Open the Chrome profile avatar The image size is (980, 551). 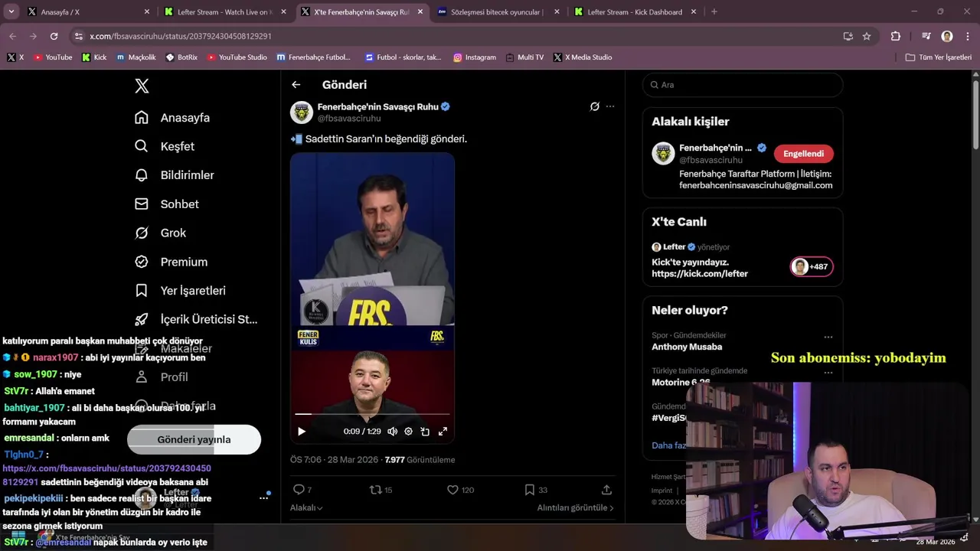(947, 36)
